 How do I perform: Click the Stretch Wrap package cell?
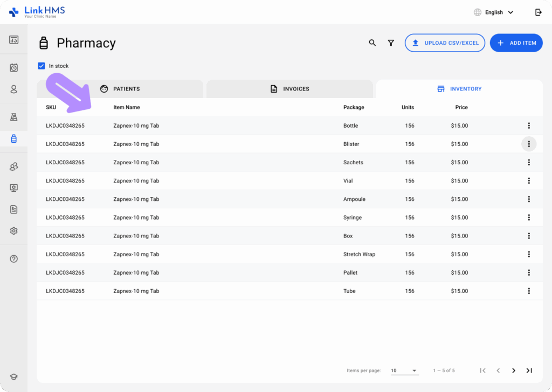pos(359,254)
